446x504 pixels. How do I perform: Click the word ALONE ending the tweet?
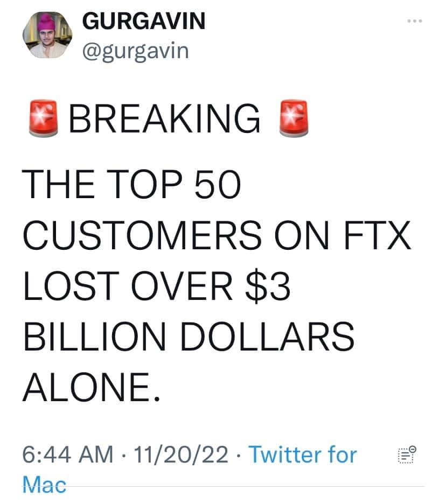(x=90, y=383)
